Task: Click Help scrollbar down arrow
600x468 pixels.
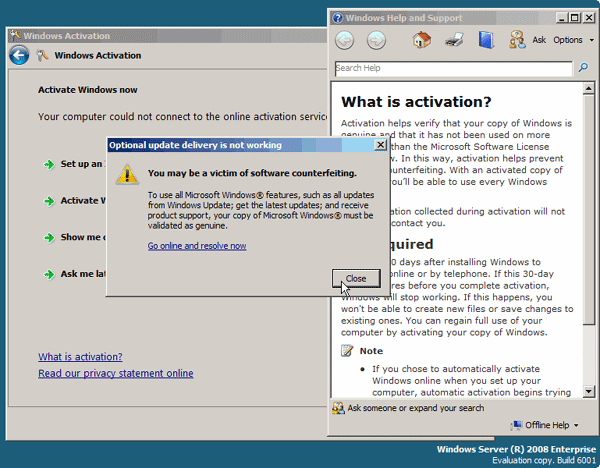Action: [x=590, y=390]
